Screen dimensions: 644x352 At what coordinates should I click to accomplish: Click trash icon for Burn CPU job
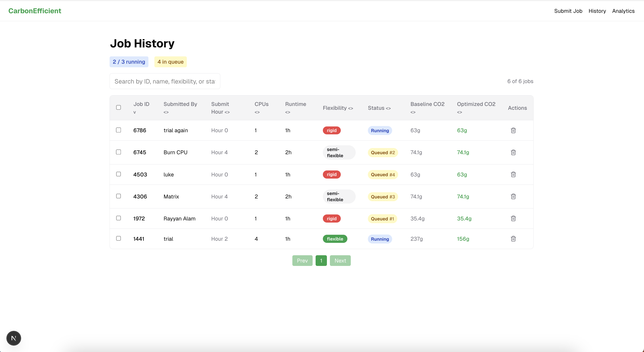(x=513, y=152)
